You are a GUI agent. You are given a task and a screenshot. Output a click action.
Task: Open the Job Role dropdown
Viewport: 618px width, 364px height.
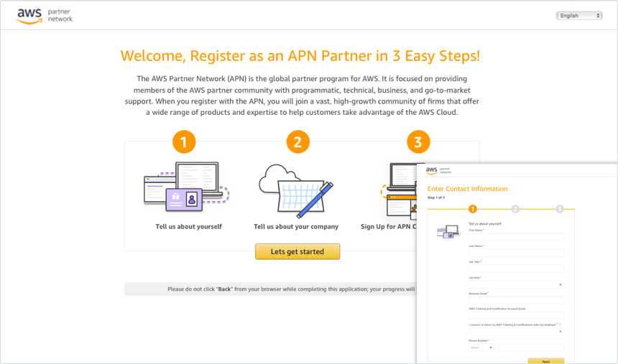(516, 284)
